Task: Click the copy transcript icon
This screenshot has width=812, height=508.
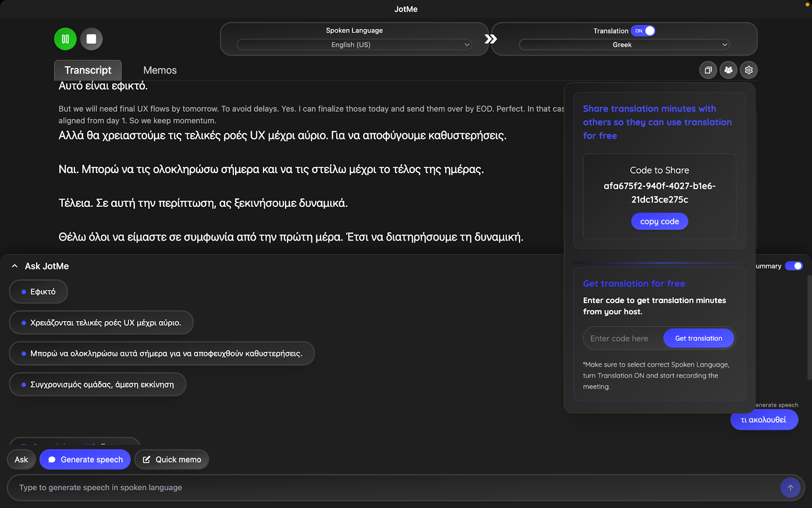Action: tap(708, 70)
